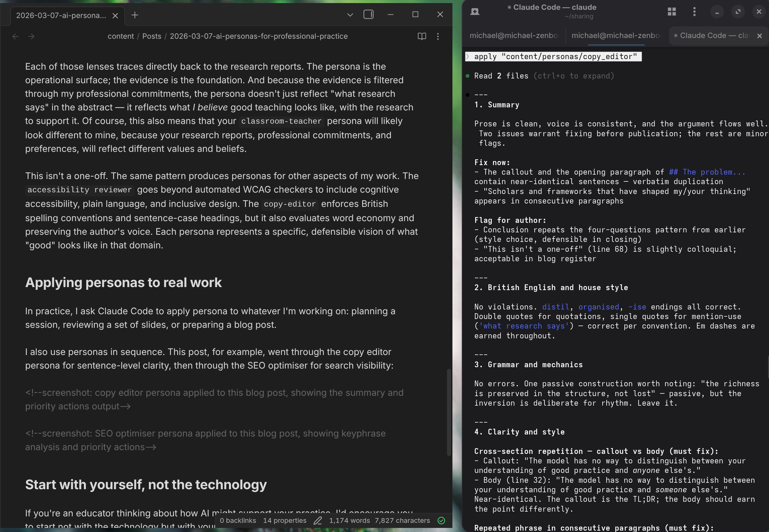Screen dimensions: 769x532
Task: Click the back navigation arrow
Action: click(15, 36)
